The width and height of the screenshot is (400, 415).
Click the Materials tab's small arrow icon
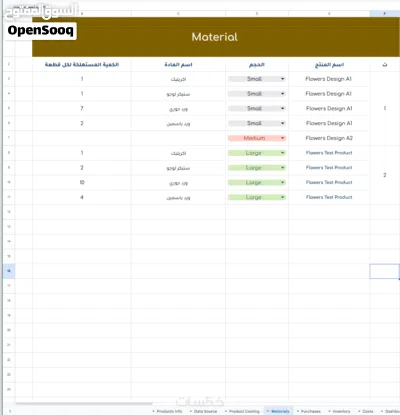pos(268,411)
